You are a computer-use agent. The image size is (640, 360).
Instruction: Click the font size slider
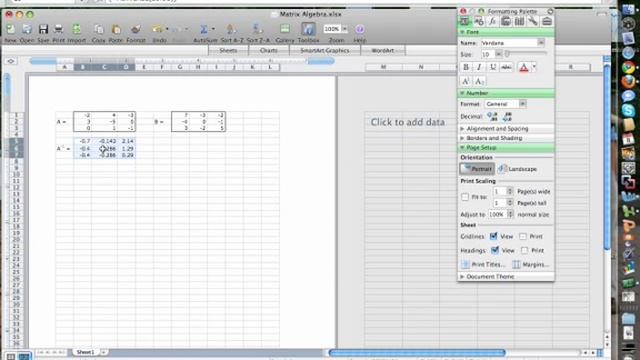pos(527,54)
